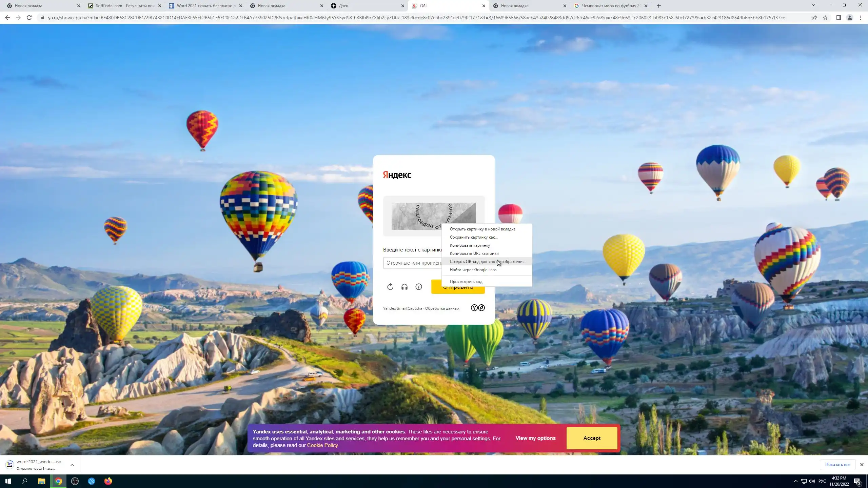868x488 pixels.
Task: Click the captcha refresh icon
Action: tap(390, 287)
